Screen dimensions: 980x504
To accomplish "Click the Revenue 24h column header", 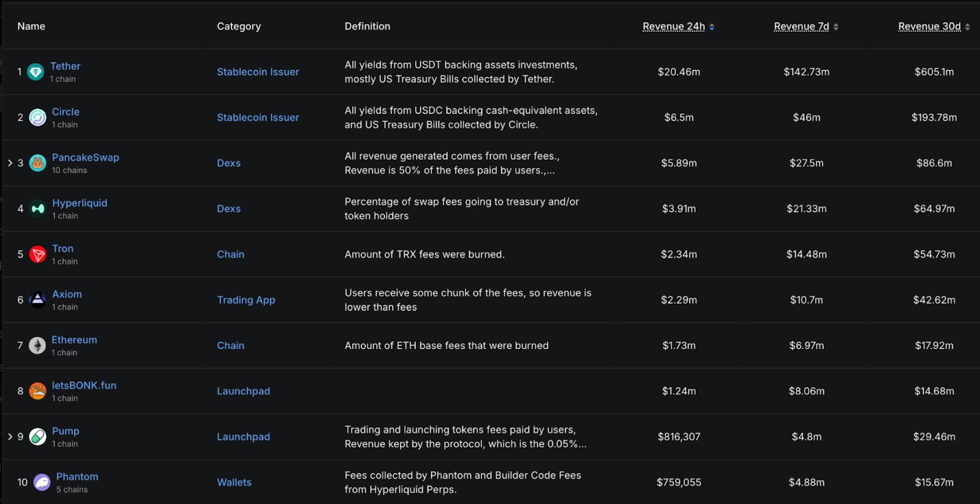I will (674, 26).
